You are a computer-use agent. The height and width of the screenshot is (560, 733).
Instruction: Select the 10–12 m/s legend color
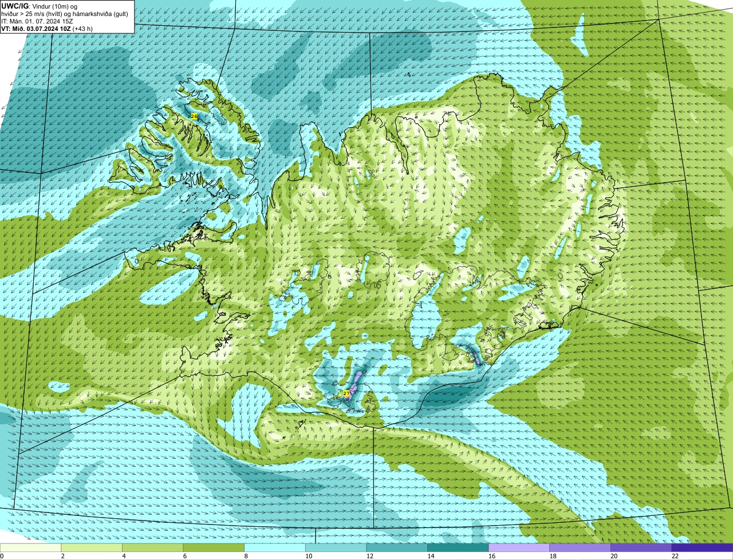tap(336, 548)
